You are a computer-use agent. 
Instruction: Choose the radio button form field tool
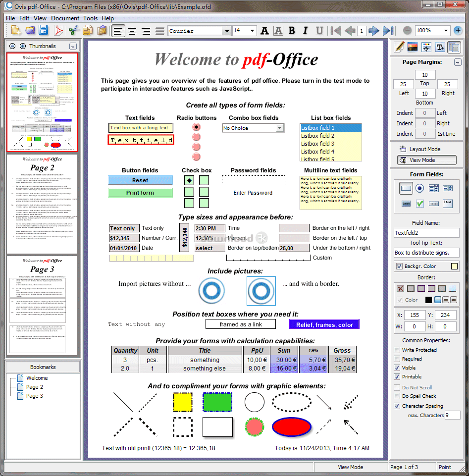[x=419, y=189]
